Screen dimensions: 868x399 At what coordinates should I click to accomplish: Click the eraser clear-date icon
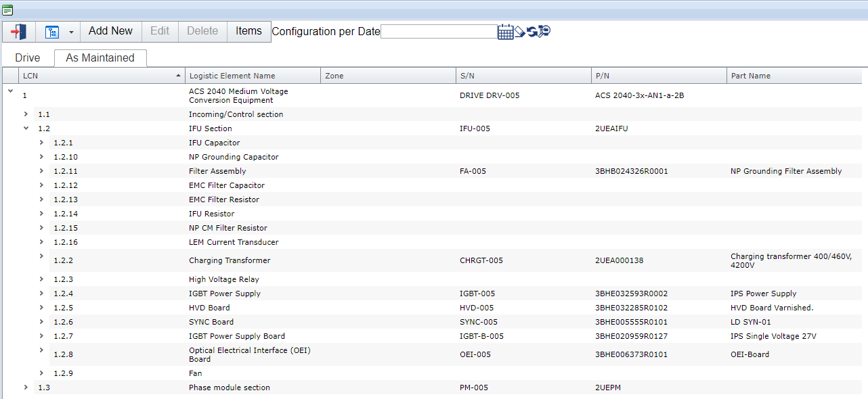click(x=520, y=31)
